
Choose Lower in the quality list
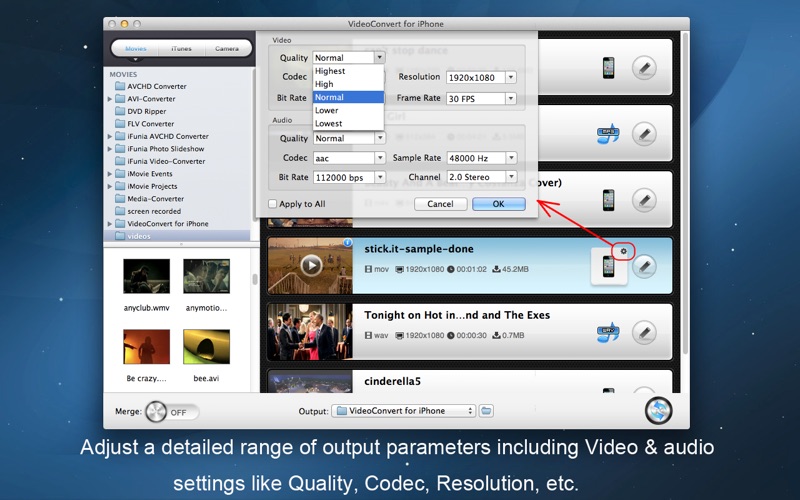pos(348,110)
